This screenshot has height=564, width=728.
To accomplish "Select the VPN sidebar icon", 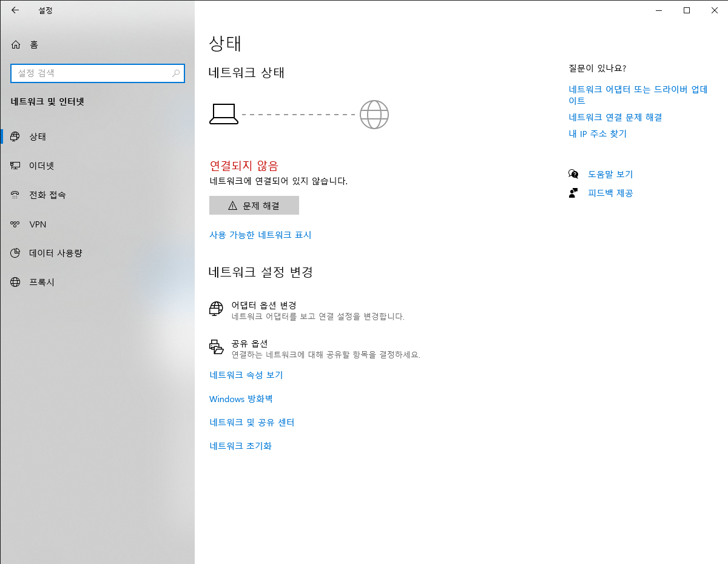I will coord(15,224).
